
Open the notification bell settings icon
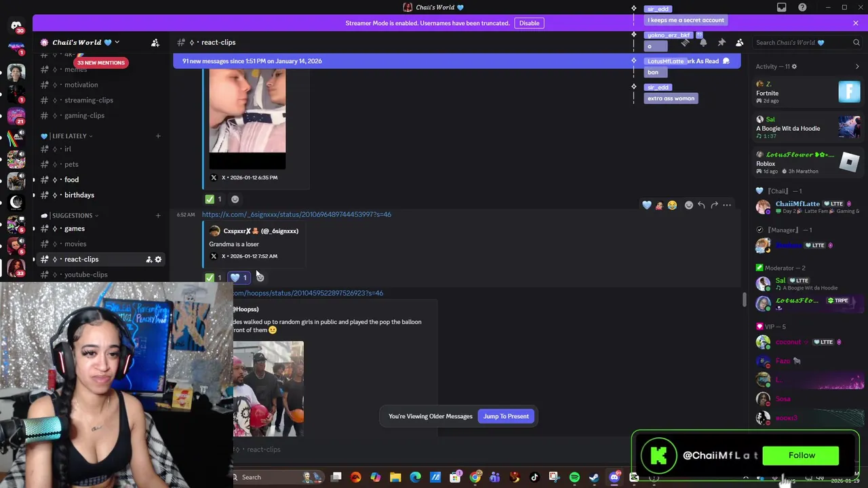click(703, 43)
